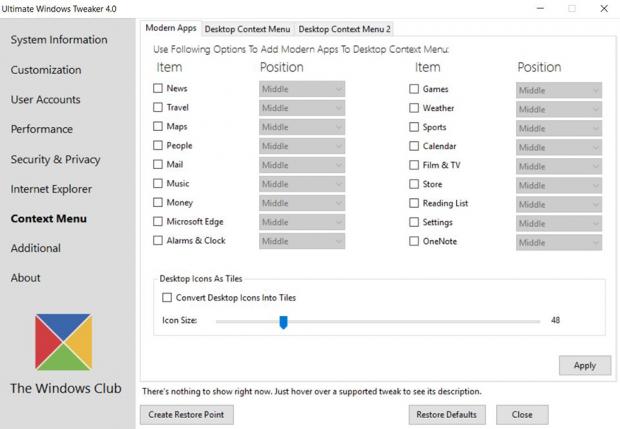
Task: Open the Position dropdown for Travel
Action: tap(302, 108)
